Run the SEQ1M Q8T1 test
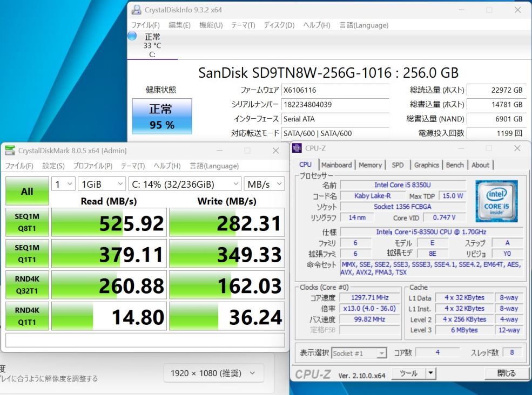 pyautogui.click(x=27, y=222)
